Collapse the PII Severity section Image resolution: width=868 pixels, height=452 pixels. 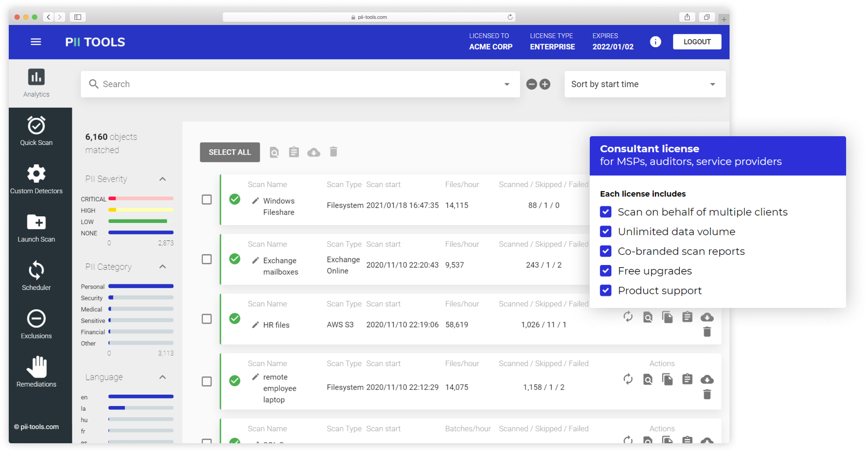point(163,179)
